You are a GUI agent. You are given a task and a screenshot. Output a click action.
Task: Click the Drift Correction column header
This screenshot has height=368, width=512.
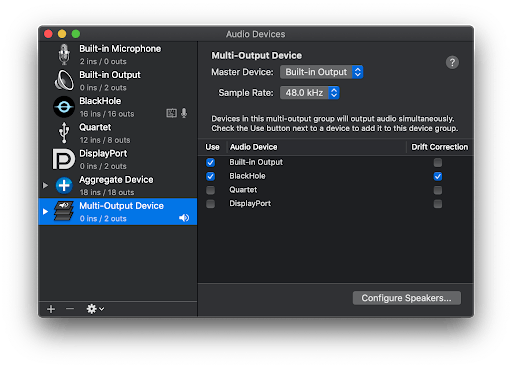[x=440, y=147]
